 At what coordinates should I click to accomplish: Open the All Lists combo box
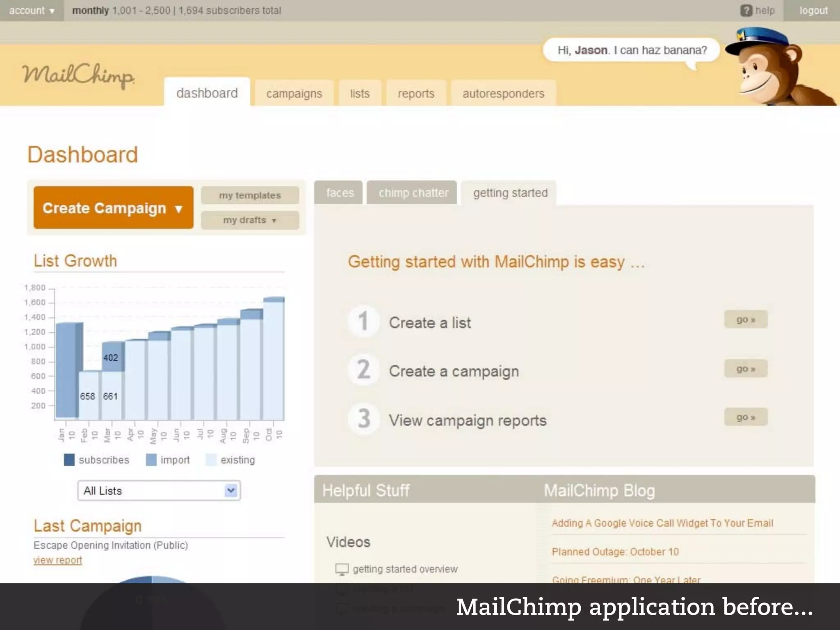coord(159,491)
